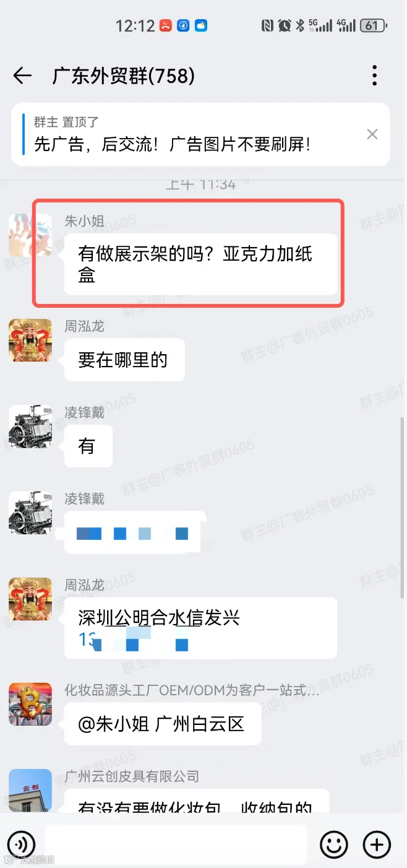This screenshot has width=407, height=868.
Task: Tap the back arrow icon
Action: click(23, 76)
